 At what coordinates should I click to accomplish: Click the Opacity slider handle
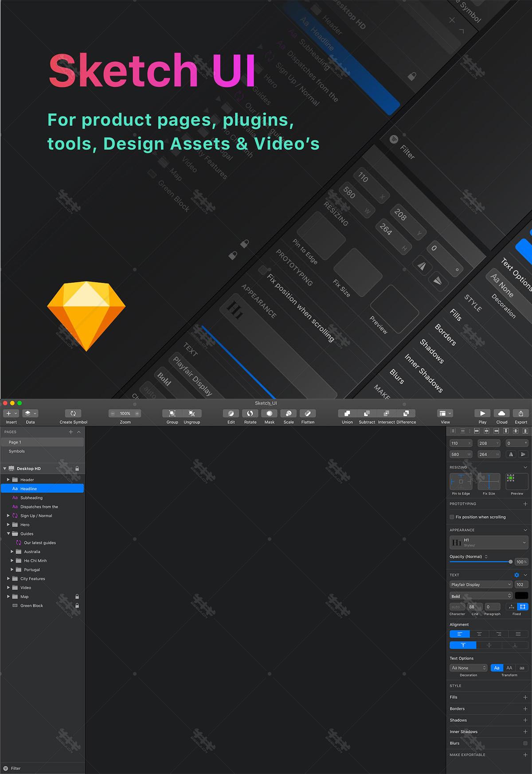click(x=511, y=562)
